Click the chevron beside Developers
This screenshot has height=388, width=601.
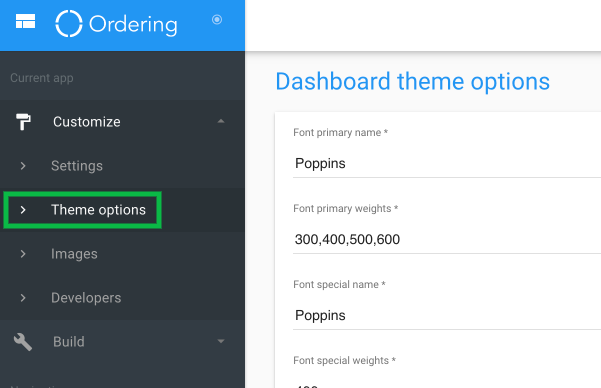[23, 298]
